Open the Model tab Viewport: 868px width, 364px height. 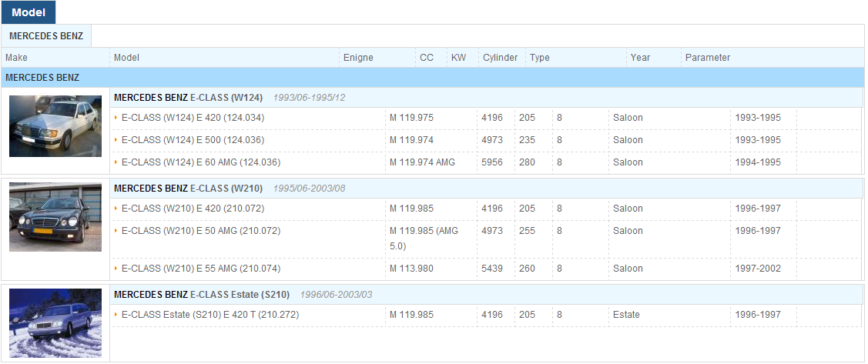(28, 12)
